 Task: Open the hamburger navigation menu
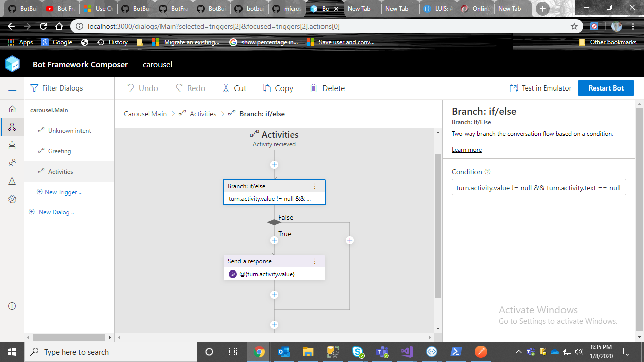click(x=12, y=88)
